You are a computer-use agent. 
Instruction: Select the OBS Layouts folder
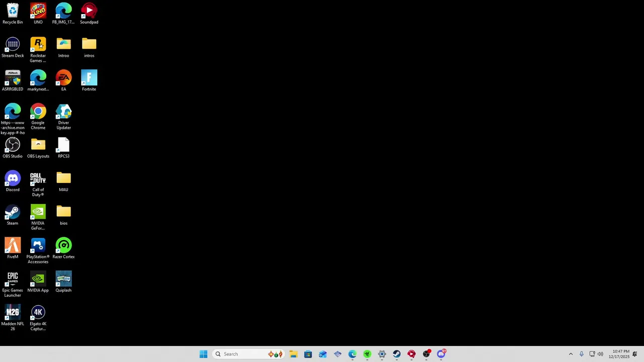pyautogui.click(x=38, y=148)
